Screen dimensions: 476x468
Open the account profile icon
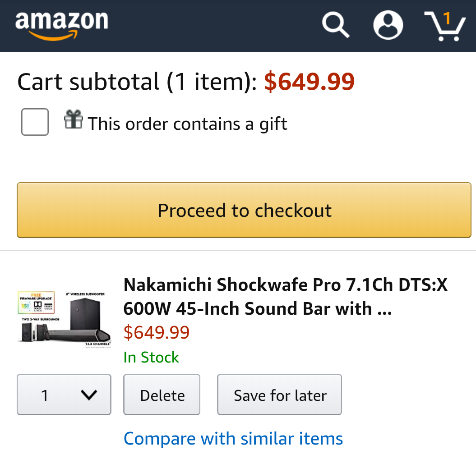pos(388,25)
